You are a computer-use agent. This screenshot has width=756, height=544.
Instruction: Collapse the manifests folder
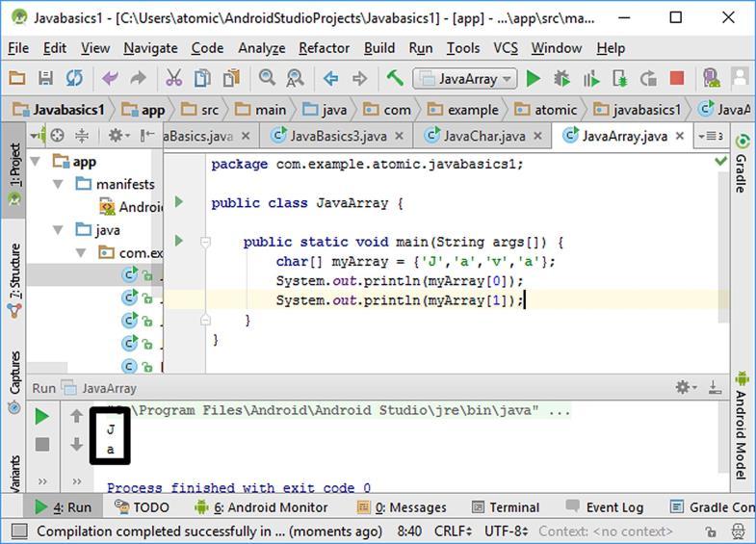pyautogui.click(x=59, y=184)
